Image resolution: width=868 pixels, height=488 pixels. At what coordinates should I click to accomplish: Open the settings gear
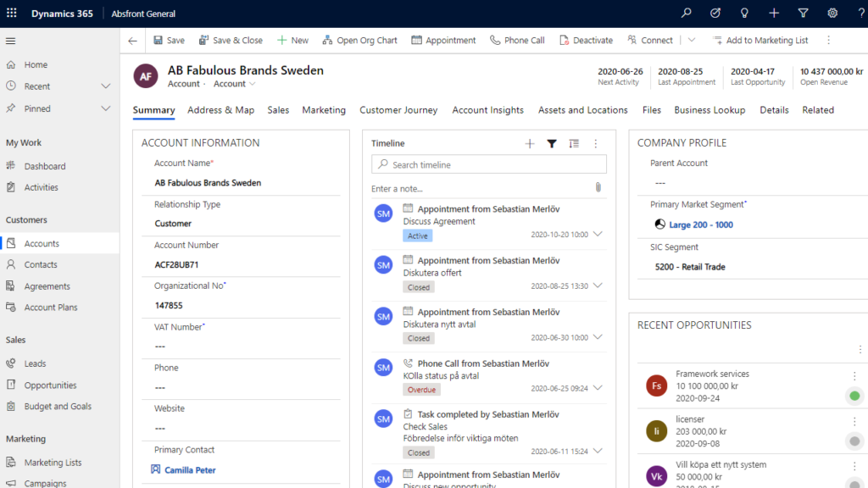coord(832,14)
